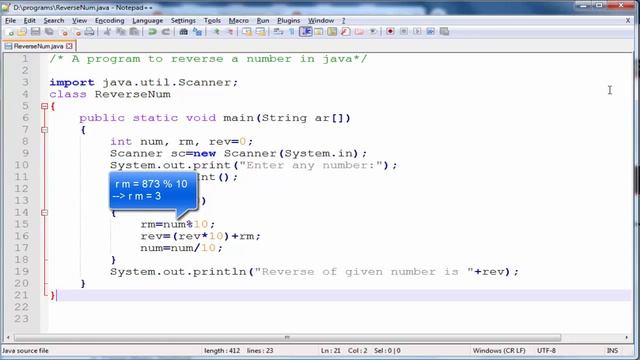Select the ReverseNum.java tab
The height and width of the screenshot is (360, 640).
click(x=38, y=46)
